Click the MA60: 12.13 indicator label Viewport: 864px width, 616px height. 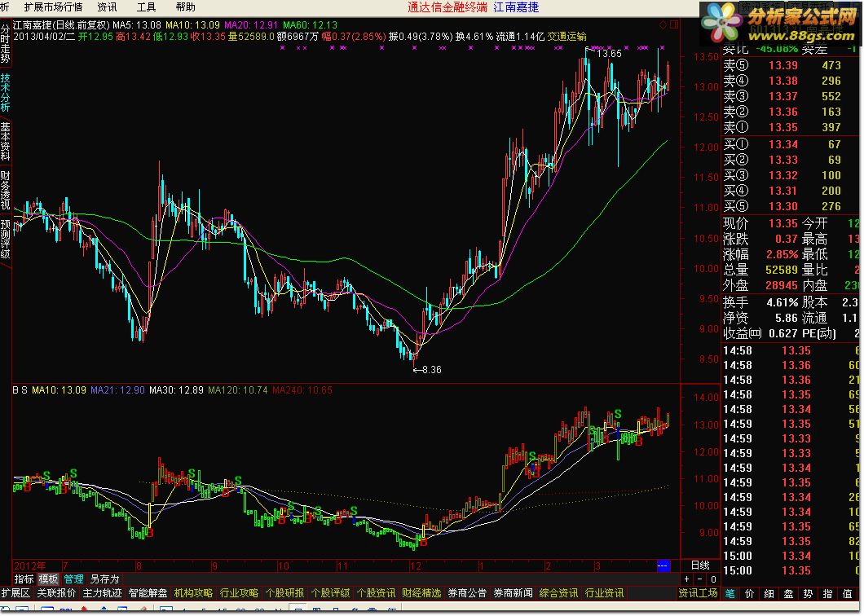click(311, 24)
